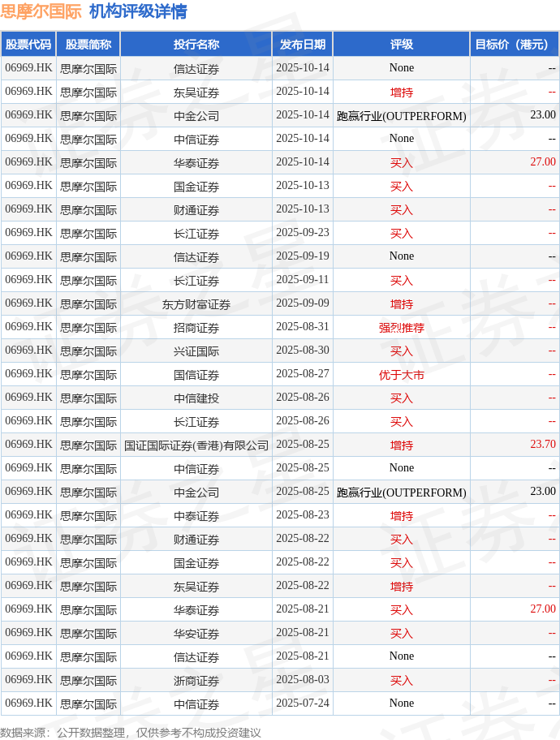Click the date 2025-08-30
This screenshot has width=560, height=740.
pos(303,351)
